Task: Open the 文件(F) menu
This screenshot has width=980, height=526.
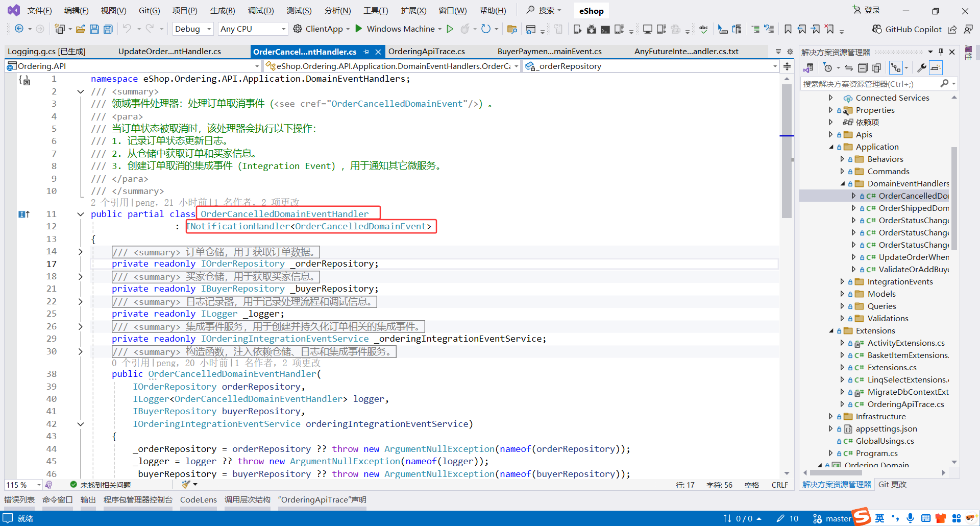Action: pyautogui.click(x=39, y=10)
